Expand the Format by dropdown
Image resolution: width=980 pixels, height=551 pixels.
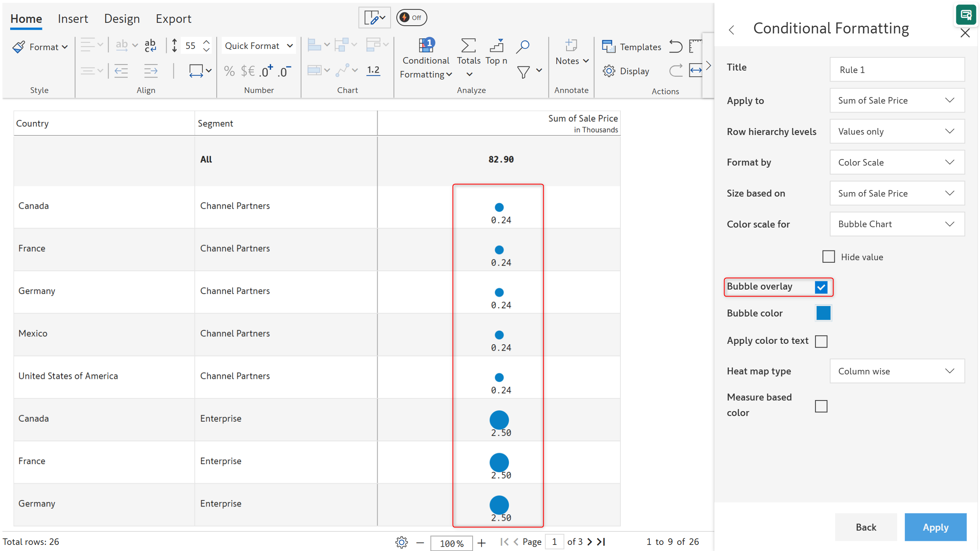click(x=897, y=162)
